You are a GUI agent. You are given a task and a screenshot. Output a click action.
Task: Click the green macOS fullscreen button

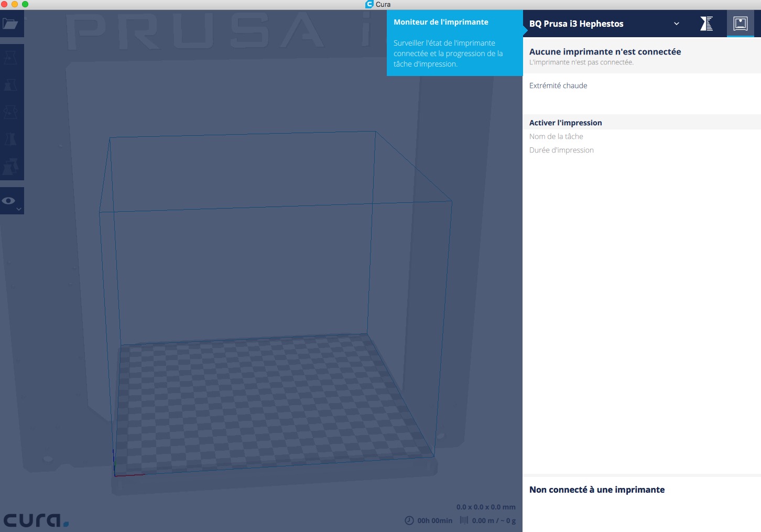(25, 4)
